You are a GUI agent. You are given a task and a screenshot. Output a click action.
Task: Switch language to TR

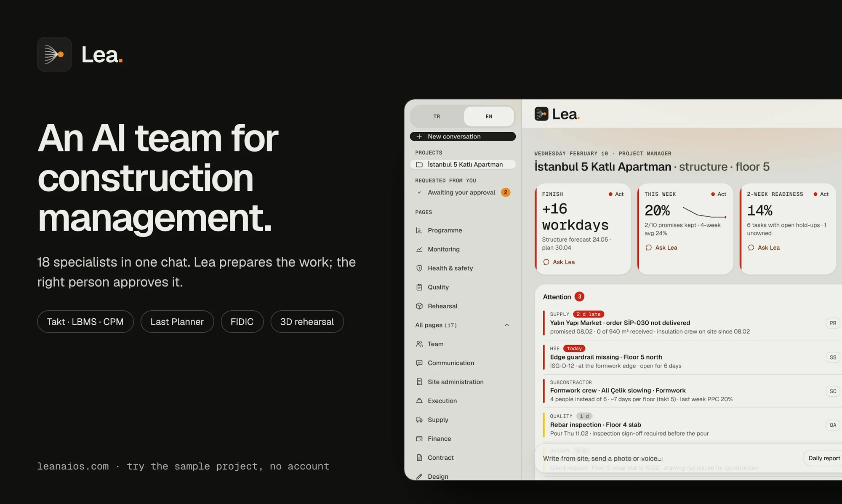point(437,117)
